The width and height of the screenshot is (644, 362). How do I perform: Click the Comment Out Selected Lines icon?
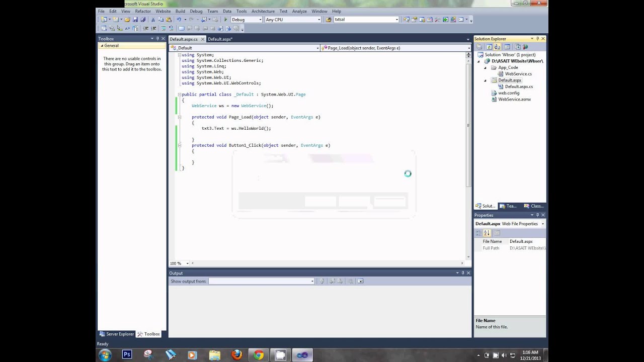(163, 28)
